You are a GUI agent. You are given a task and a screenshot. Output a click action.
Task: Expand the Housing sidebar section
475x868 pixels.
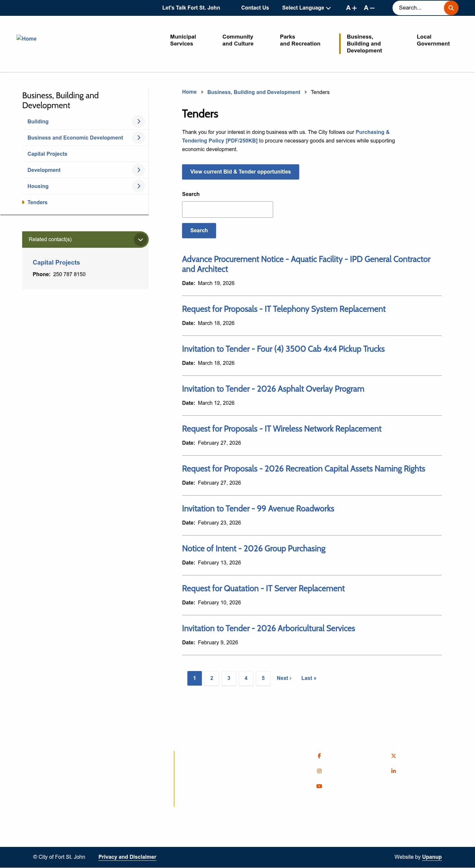[138, 186]
